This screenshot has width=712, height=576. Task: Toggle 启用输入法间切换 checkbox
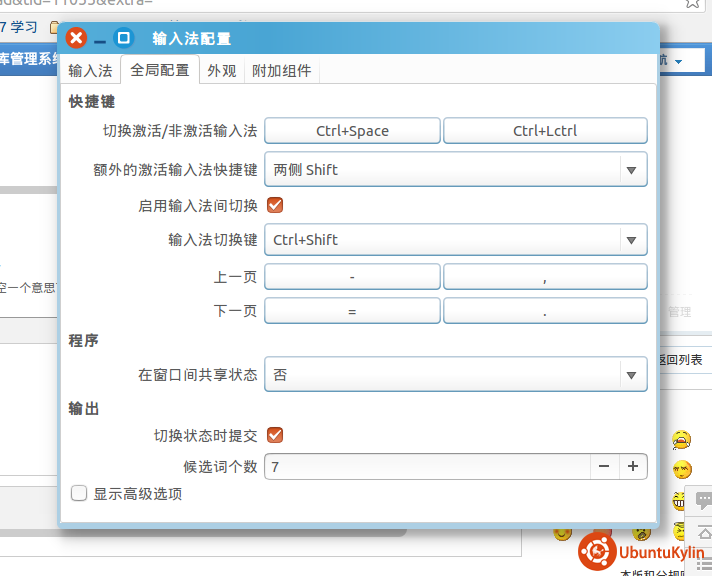point(274,206)
